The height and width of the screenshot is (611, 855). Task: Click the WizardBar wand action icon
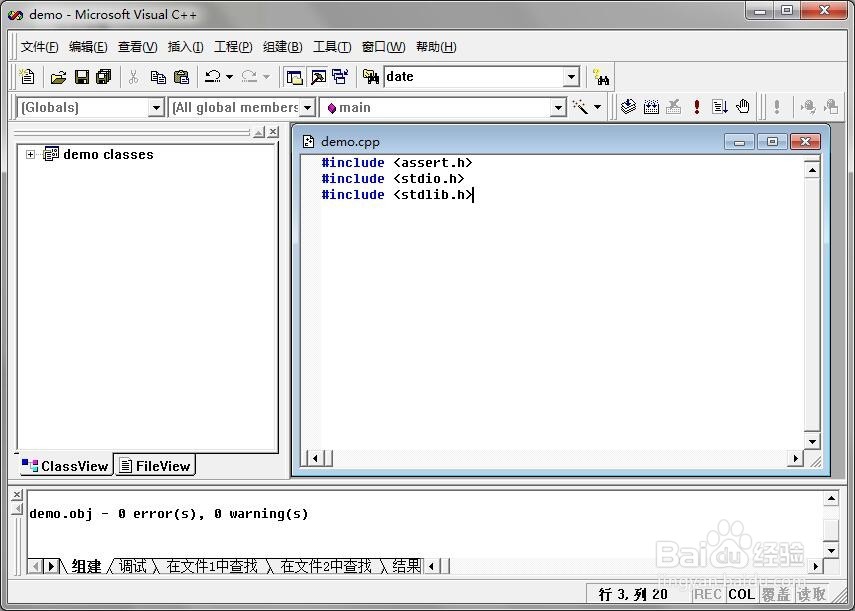tap(580, 107)
